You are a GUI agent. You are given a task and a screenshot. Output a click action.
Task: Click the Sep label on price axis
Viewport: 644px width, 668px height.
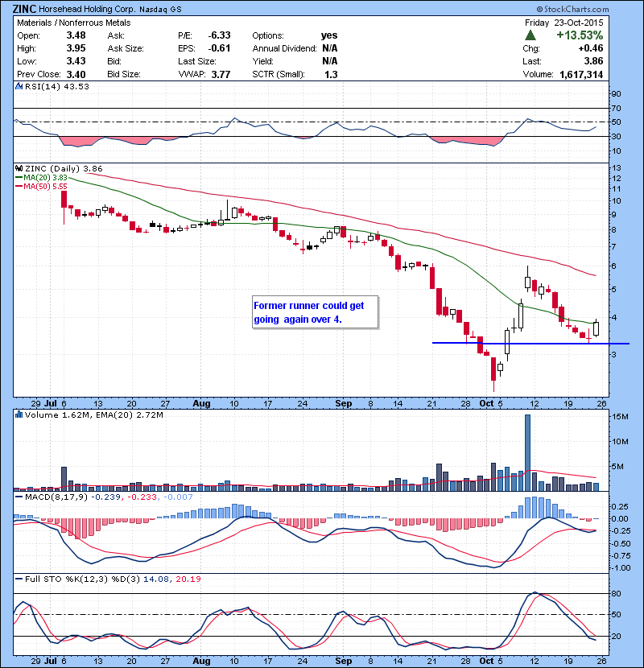(344, 403)
